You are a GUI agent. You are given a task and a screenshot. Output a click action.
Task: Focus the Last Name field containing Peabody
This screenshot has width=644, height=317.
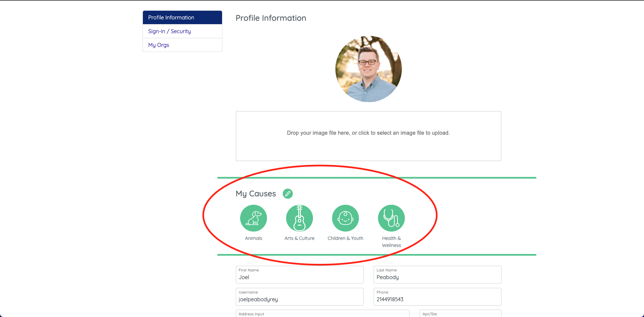(x=437, y=274)
